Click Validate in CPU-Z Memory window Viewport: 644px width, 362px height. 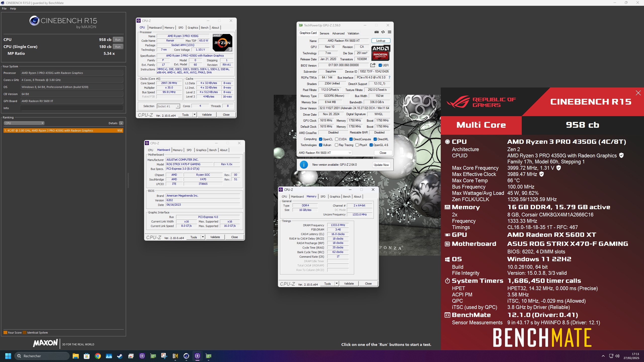tap(349, 284)
